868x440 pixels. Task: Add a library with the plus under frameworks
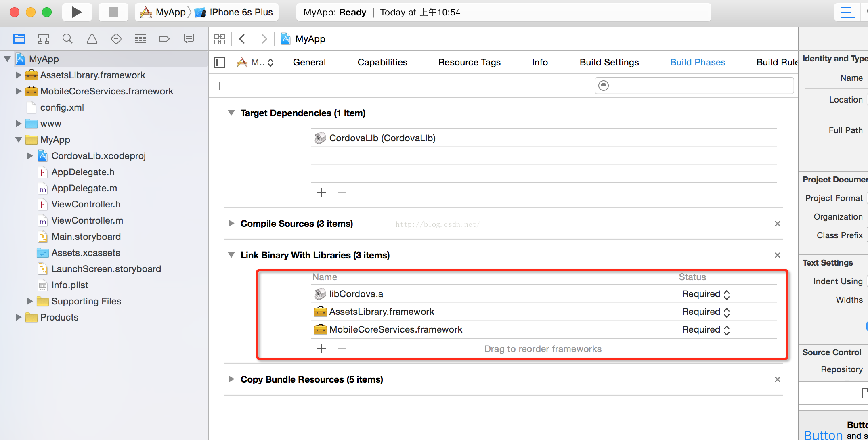click(x=322, y=348)
